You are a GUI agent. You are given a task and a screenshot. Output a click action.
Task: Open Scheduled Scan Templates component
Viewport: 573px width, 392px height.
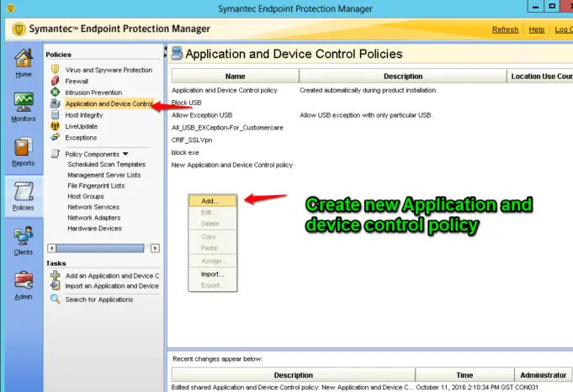pos(106,164)
